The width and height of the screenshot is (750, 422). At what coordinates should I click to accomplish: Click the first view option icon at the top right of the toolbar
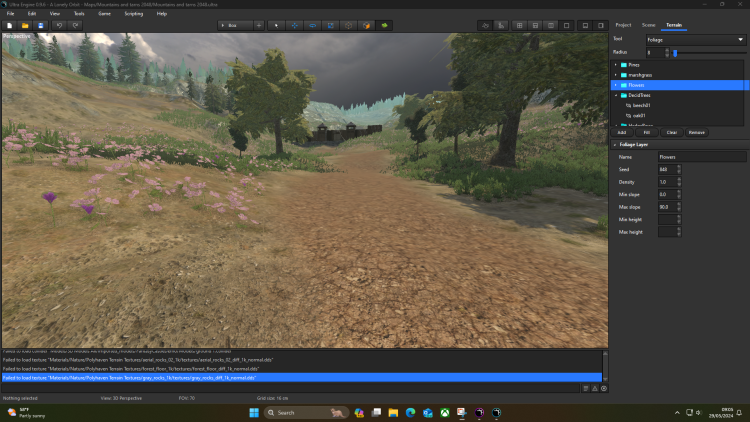pos(485,25)
